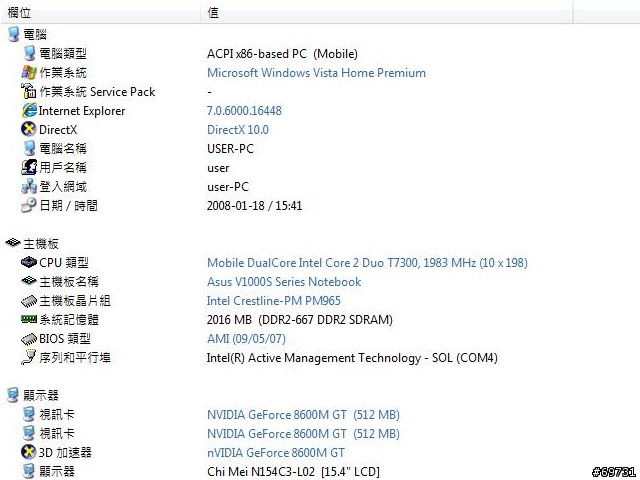The image size is (640, 480).
Task: Select the 主機板晶片組 chip icon
Action: coord(29,301)
